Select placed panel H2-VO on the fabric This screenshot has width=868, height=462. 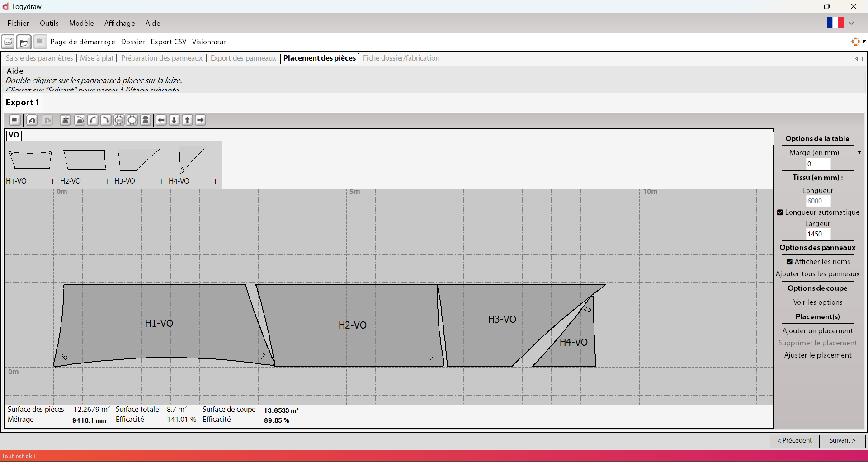[353, 325]
